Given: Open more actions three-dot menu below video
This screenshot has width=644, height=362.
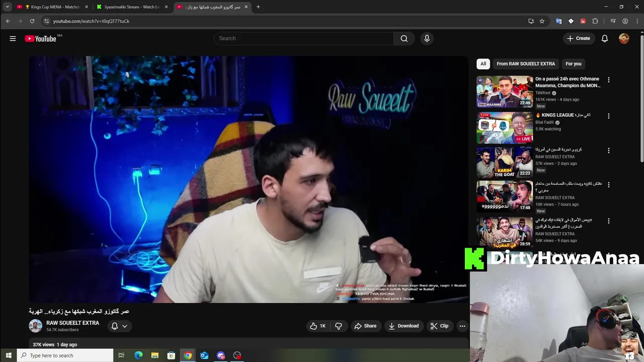Looking at the screenshot, I should click(x=462, y=326).
